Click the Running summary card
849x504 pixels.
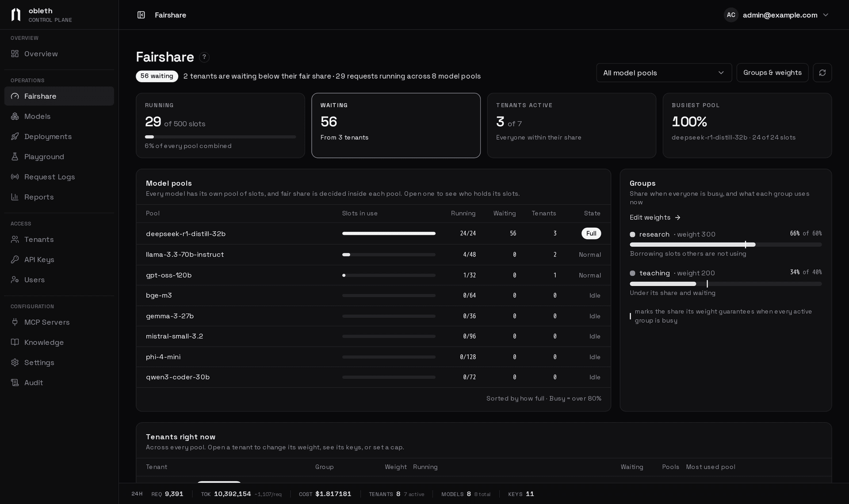coord(220,126)
